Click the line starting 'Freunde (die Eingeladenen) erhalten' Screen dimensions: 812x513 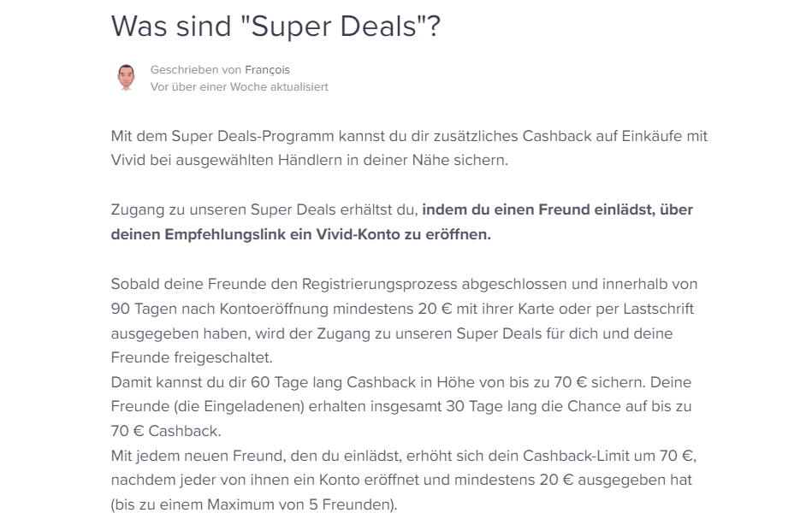tap(401, 406)
